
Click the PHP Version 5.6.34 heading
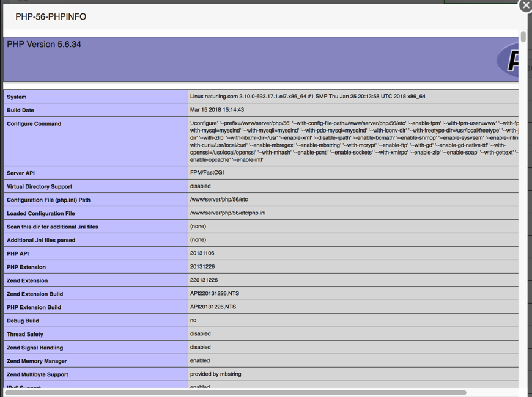[44, 45]
